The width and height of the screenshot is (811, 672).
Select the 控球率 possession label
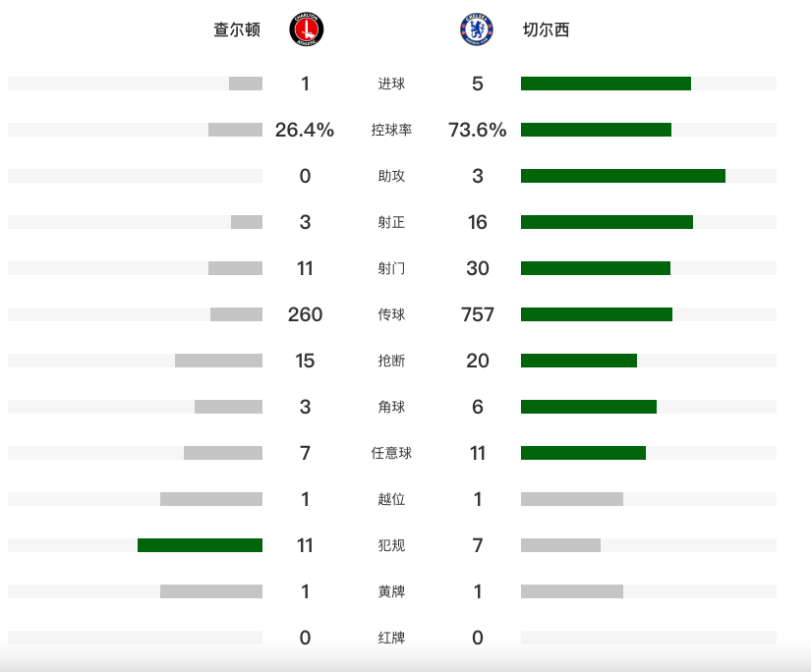pyautogui.click(x=391, y=130)
